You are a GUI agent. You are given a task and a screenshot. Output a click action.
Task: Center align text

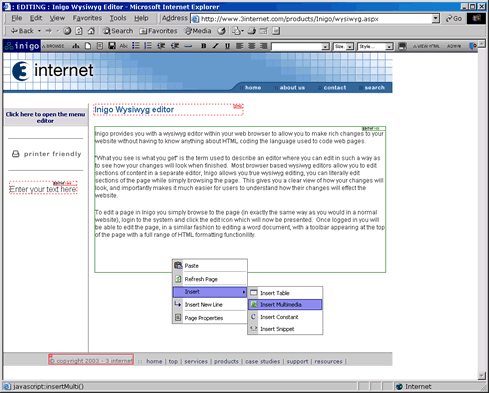(x=252, y=46)
